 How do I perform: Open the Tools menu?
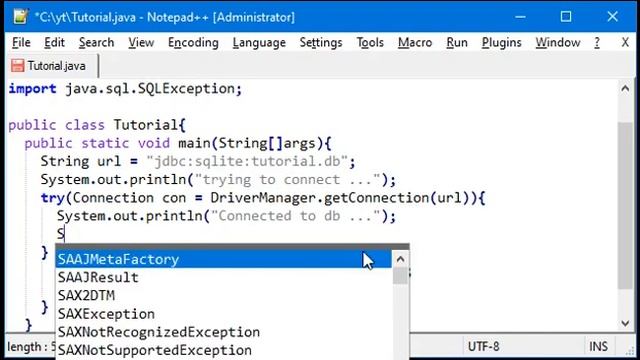[370, 42]
